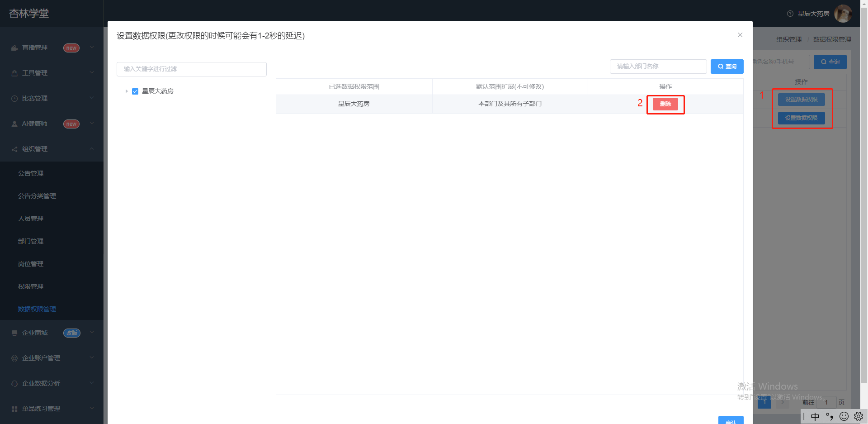868x424 pixels.
Task: Open 公告管理 submenu item
Action: [x=31, y=173]
